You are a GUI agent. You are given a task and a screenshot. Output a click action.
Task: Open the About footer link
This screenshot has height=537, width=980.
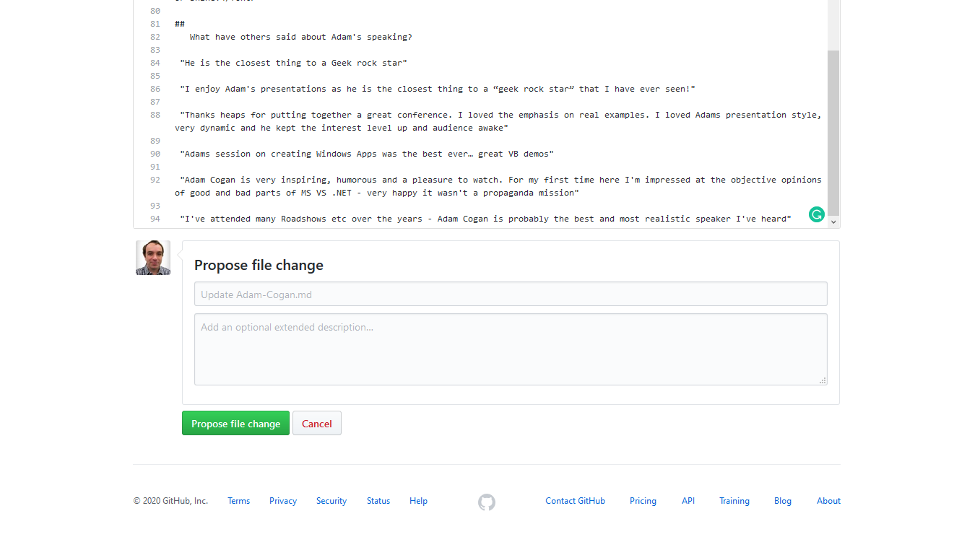point(828,501)
